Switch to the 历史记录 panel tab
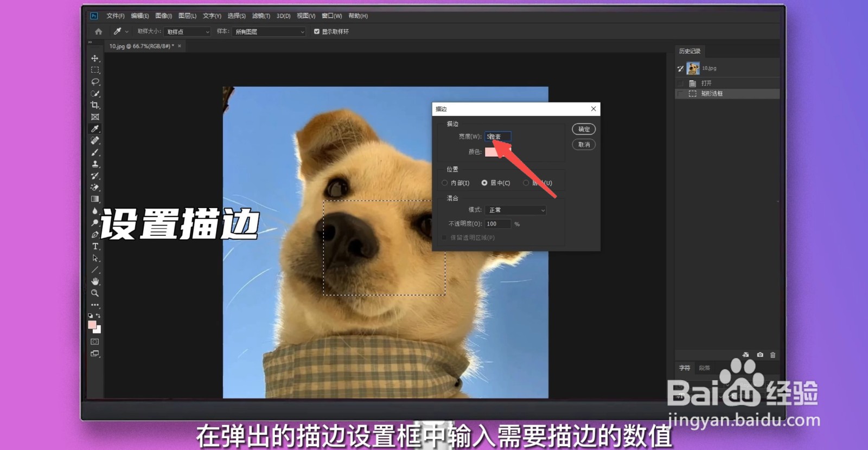Viewport: 868px width, 450px height. tap(690, 51)
